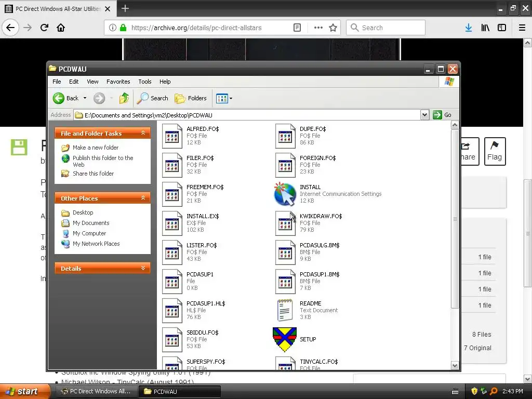532x399 pixels.
Task: Select the INSTALL.EX$ file icon
Action: pos(172,223)
